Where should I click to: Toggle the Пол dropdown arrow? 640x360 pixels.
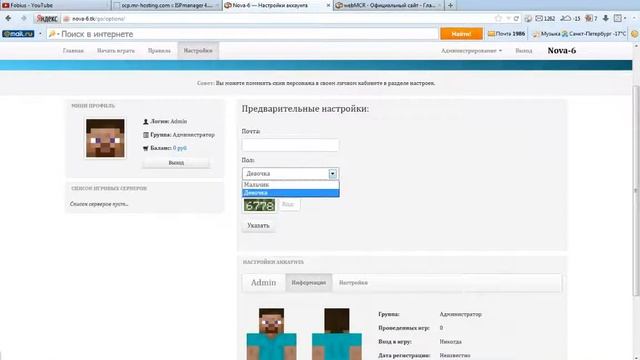[333, 174]
